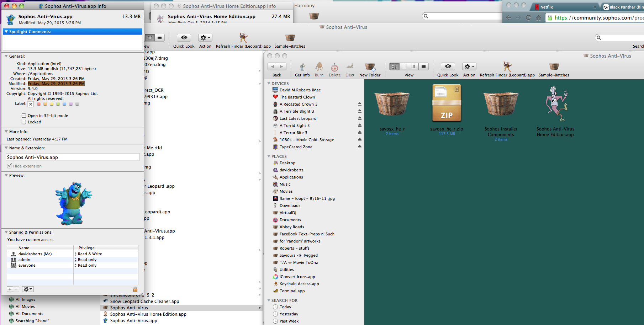This screenshot has height=325, width=644.
Task: Add a permissions user with plus button
Action: coord(10,289)
